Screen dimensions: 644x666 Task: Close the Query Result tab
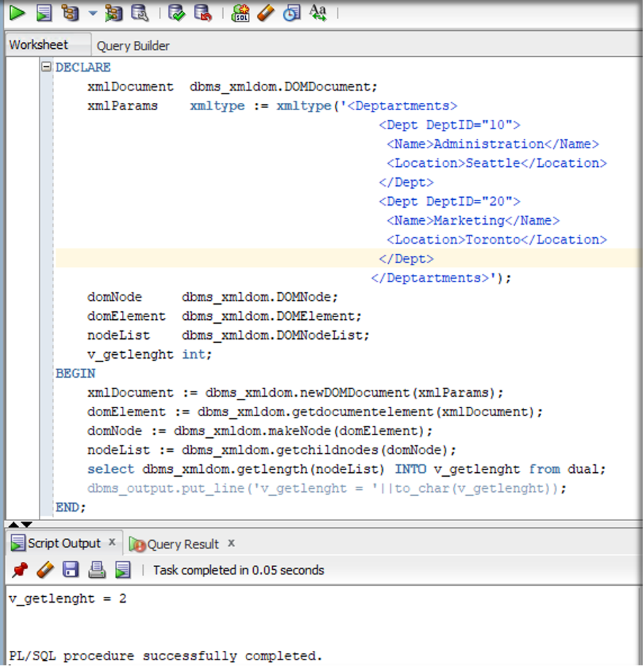(x=231, y=543)
